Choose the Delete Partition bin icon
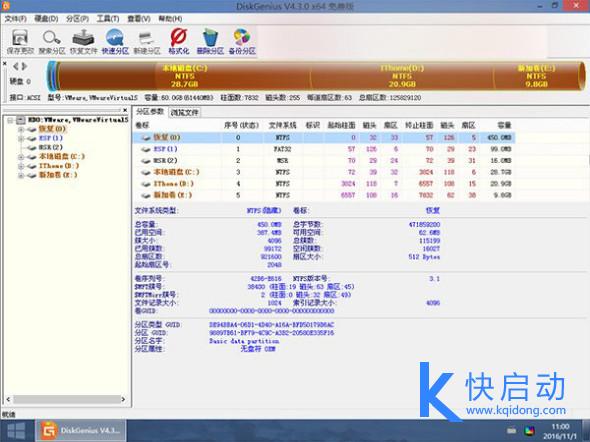The image size is (590, 442). pos(210,42)
